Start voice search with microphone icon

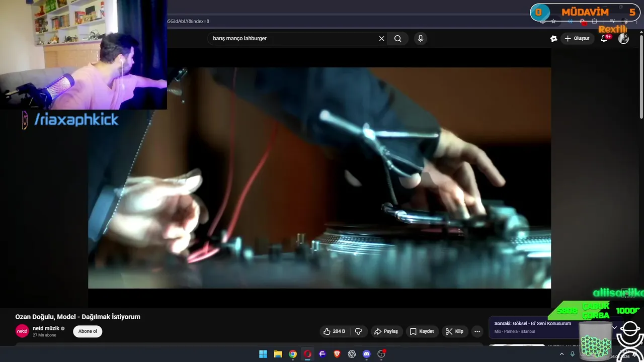(x=421, y=39)
